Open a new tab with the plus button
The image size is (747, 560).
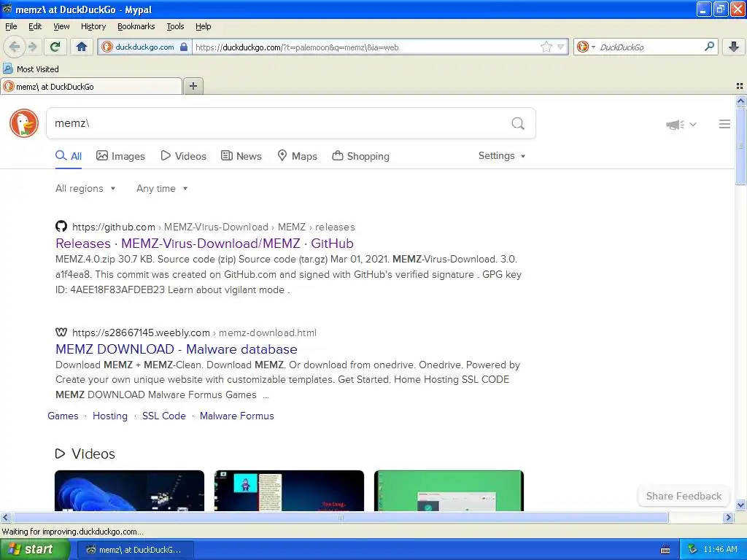193,86
